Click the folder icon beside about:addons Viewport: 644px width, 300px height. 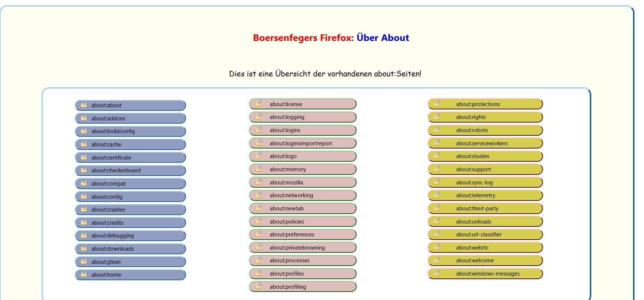pyautogui.click(x=84, y=118)
